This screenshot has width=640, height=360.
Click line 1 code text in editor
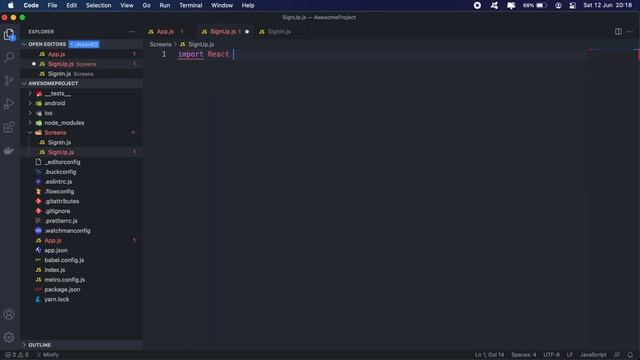[204, 54]
